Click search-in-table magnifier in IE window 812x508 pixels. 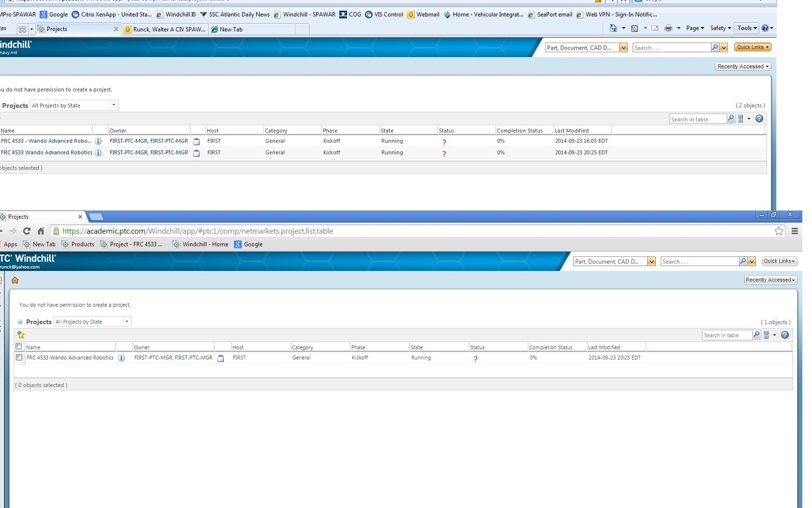click(731, 119)
